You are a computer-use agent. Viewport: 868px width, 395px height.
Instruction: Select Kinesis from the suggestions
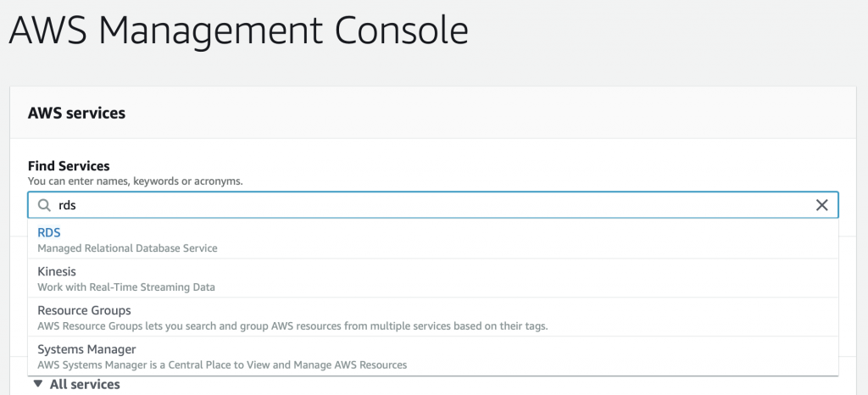pyautogui.click(x=433, y=278)
